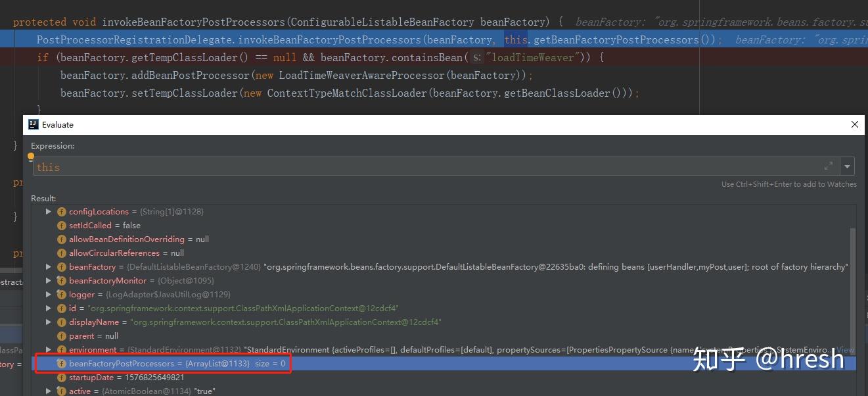Click the field icon next to displayName

click(x=61, y=322)
